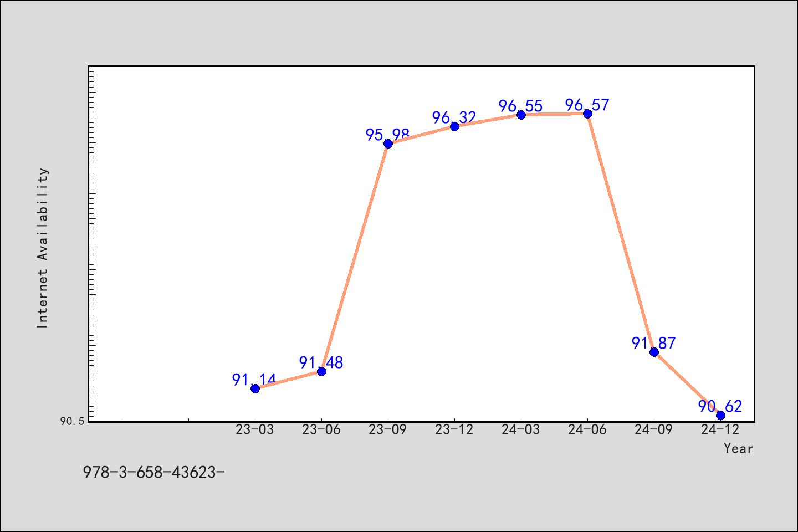The image size is (798, 532).
Task: Click the Year axis title
Action: 739,449
